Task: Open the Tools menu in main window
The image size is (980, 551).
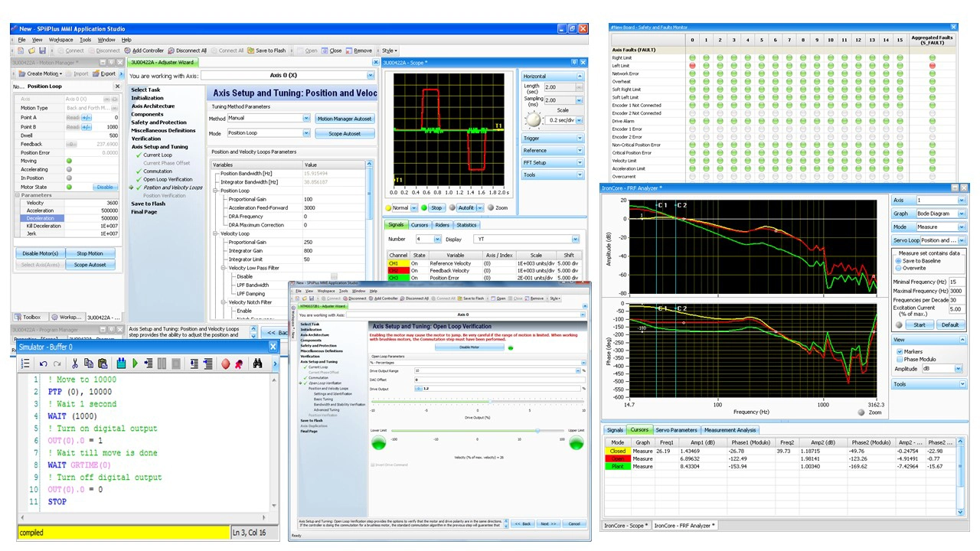Action: coord(85,40)
